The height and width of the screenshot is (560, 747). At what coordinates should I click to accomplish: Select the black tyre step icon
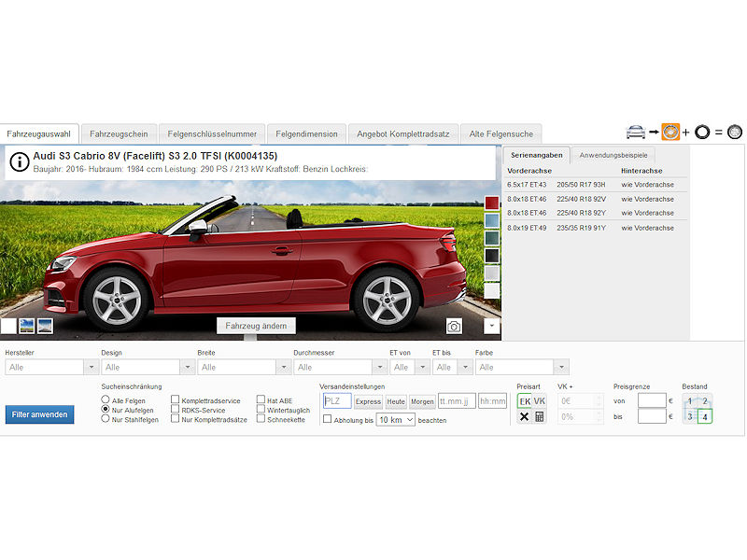click(702, 132)
